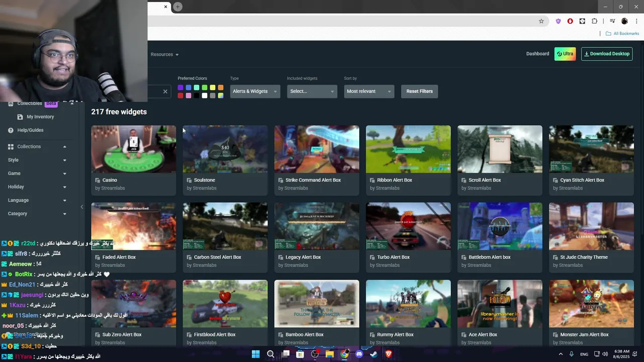Open the media controls music-note icon
The image size is (644, 362).
tap(612, 21)
